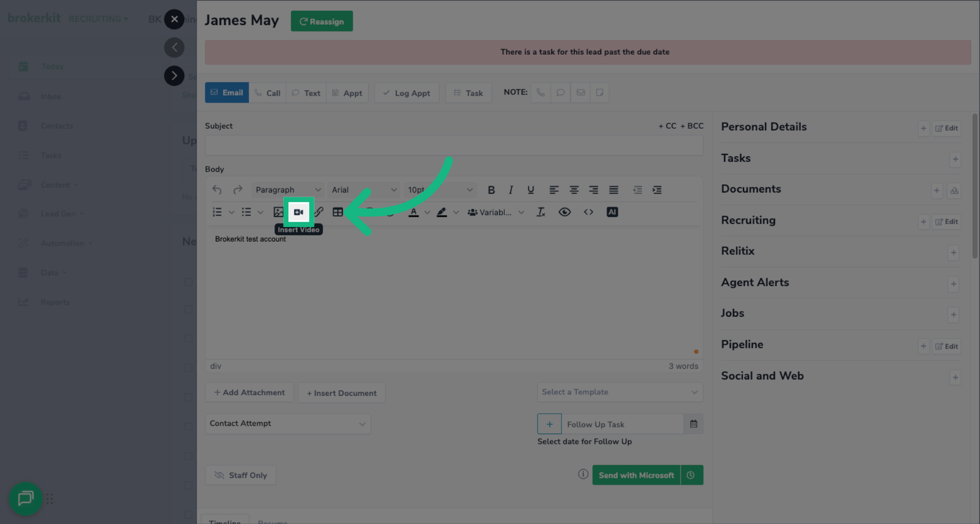The image size is (980, 524).
Task: Enable italic text formatting
Action: pyautogui.click(x=511, y=189)
